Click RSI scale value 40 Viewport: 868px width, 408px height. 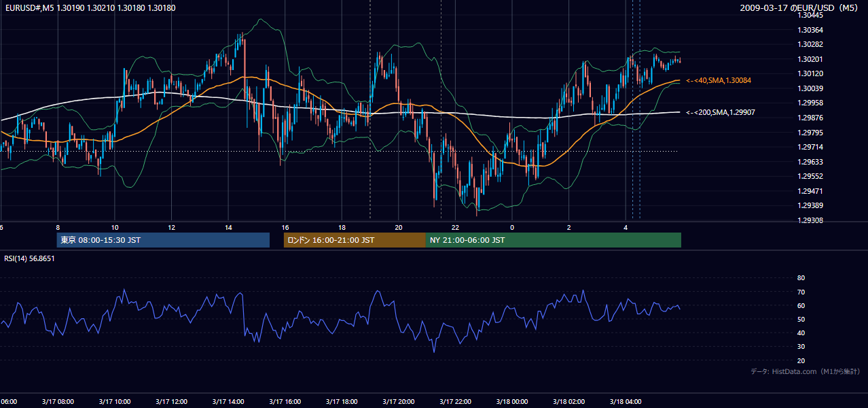pyautogui.click(x=801, y=333)
